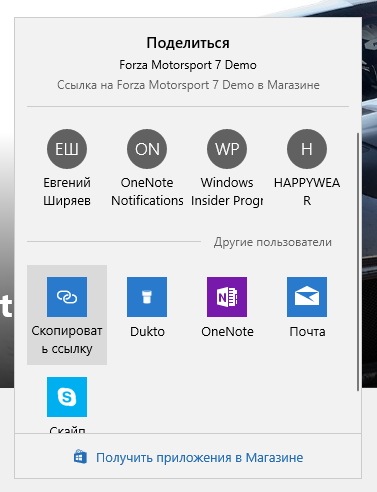Open the Другие пользователи link
377x492 pixels.
click(273, 242)
